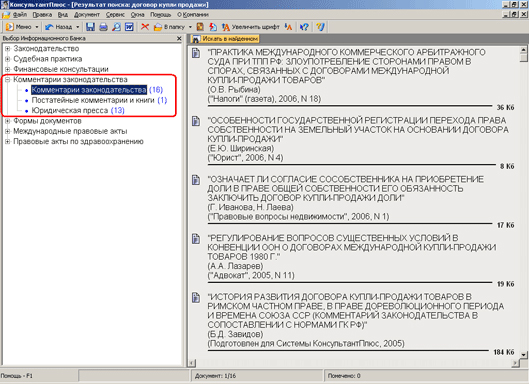Open the Меню dropdown arrow
529x384 pixels.
tap(36, 27)
